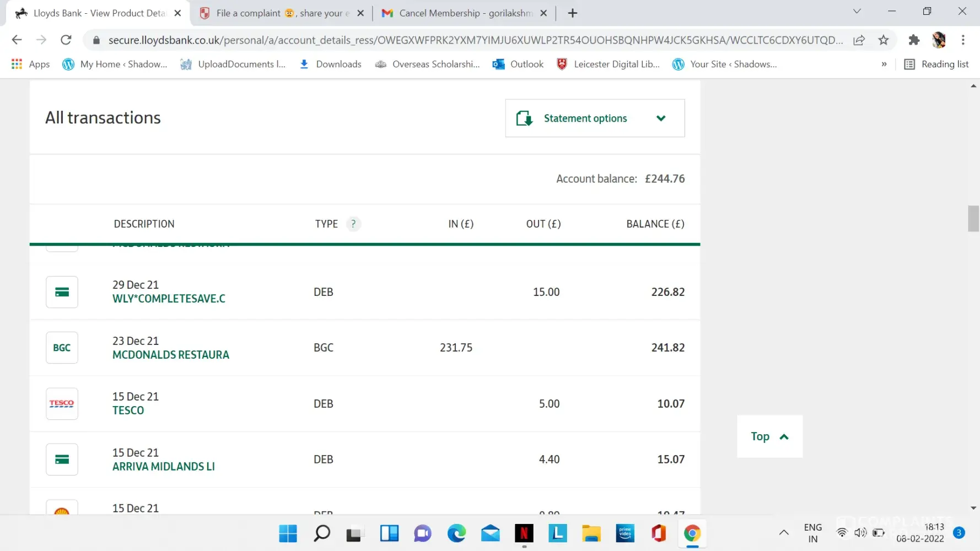This screenshot has height=551, width=980.
Task: Click the address bar URL field
Action: click(x=475, y=40)
